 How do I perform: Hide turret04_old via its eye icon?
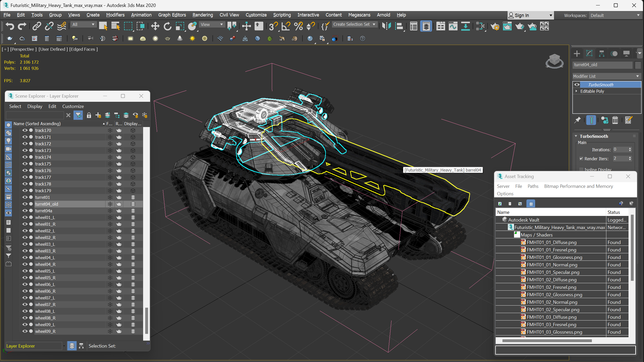(25, 204)
